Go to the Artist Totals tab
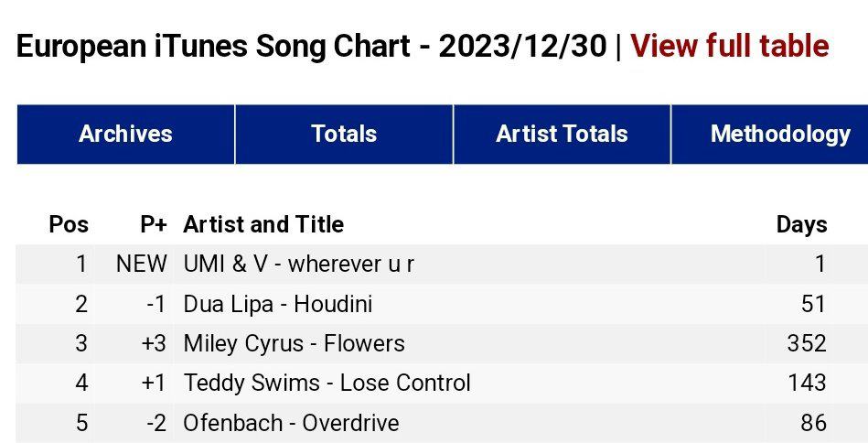The image size is (868, 443). (562, 134)
